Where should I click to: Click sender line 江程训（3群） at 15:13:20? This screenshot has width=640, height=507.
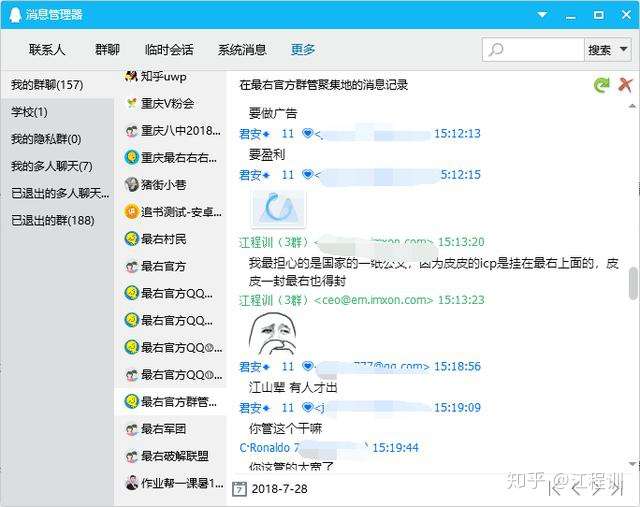pyautogui.click(x=362, y=242)
